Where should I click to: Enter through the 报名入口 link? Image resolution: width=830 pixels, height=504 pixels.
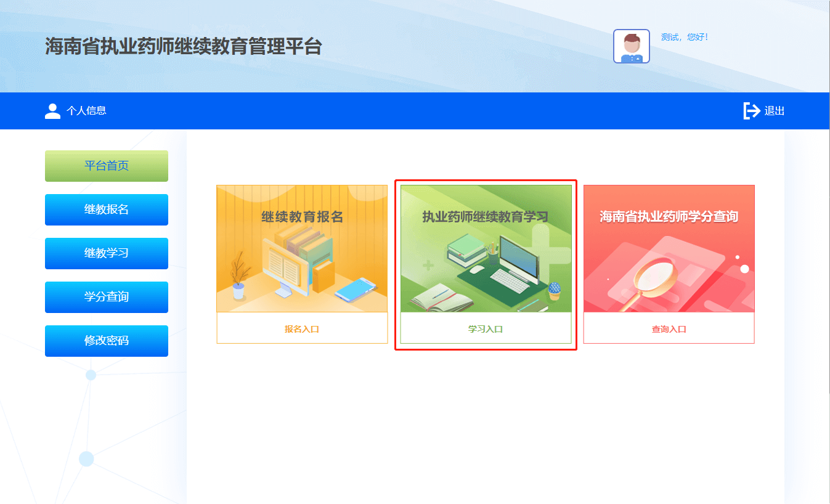302,329
